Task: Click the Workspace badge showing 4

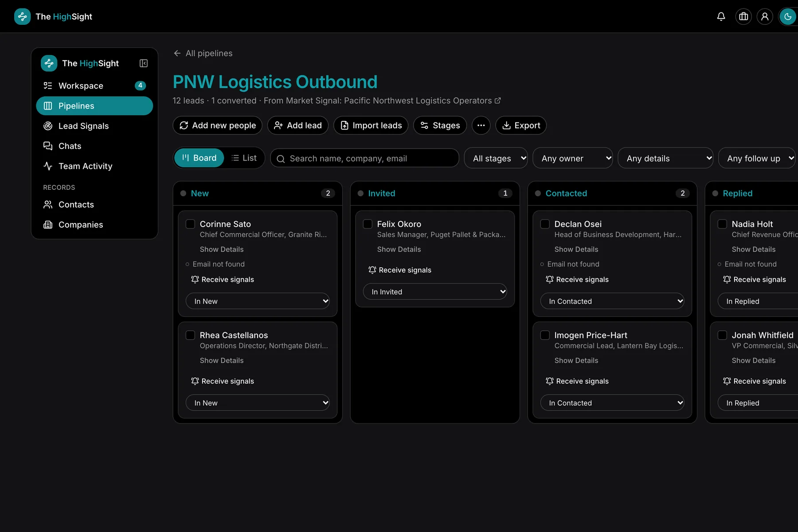Action: coord(141,86)
